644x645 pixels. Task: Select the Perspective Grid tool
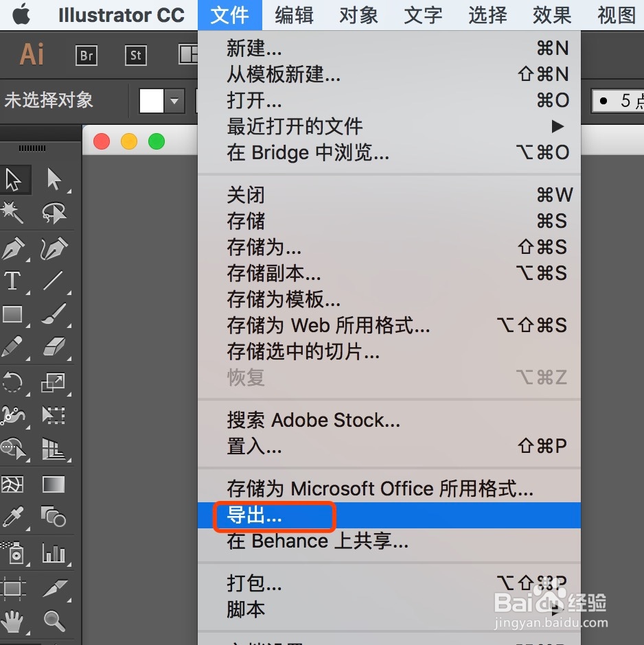pyautogui.click(x=54, y=449)
